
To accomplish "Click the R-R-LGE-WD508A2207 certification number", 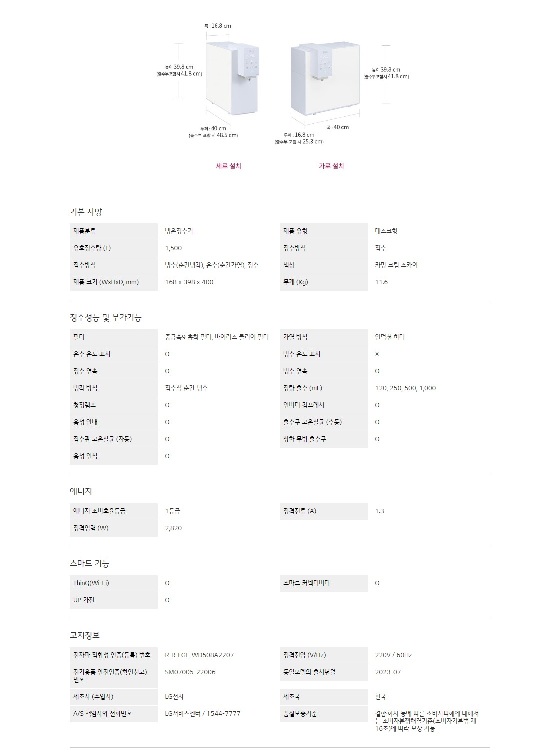I will tap(199, 655).
